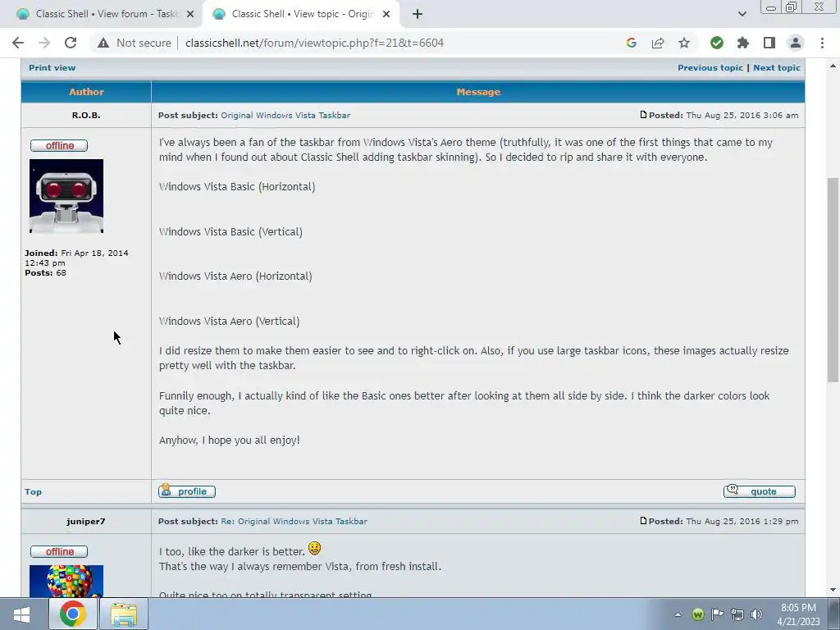This screenshot has width=840, height=630.
Task: Click R.O.B.'s offline status badge
Action: pyautogui.click(x=59, y=145)
